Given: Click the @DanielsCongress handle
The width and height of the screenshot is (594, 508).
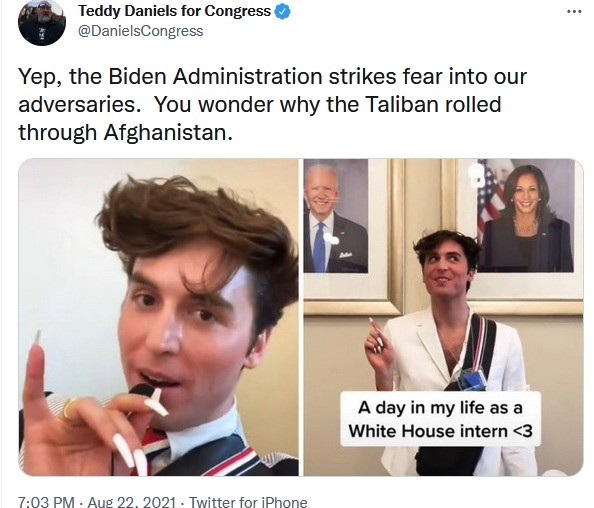Looking at the screenshot, I should (141, 31).
